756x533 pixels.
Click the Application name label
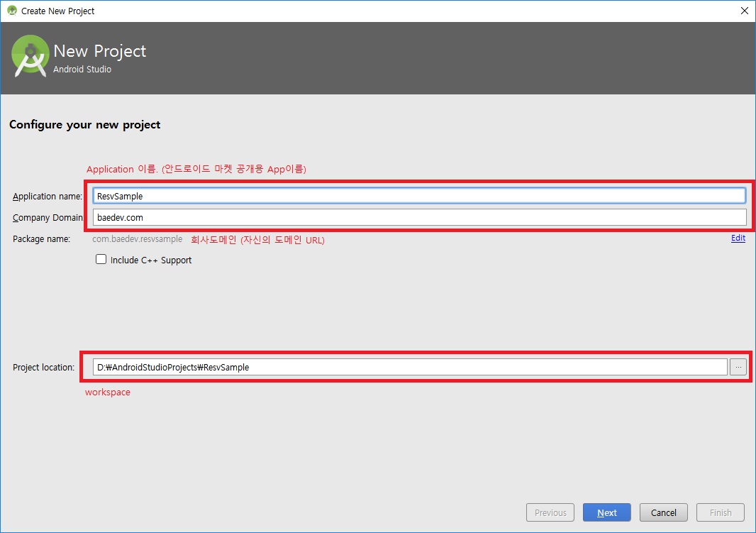[x=47, y=197]
